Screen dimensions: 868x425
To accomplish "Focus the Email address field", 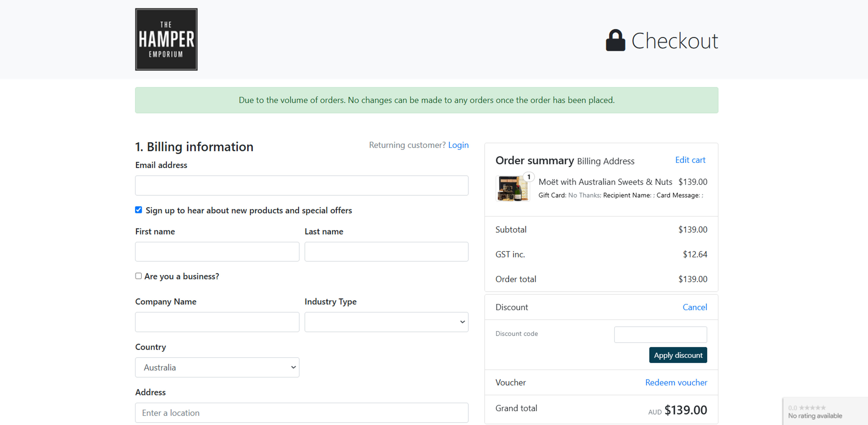I will [x=302, y=186].
